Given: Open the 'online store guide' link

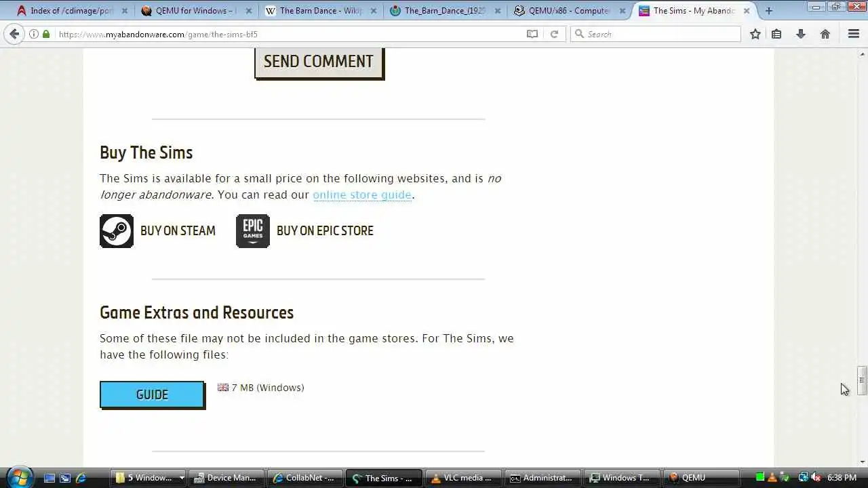Looking at the screenshot, I should click(362, 195).
